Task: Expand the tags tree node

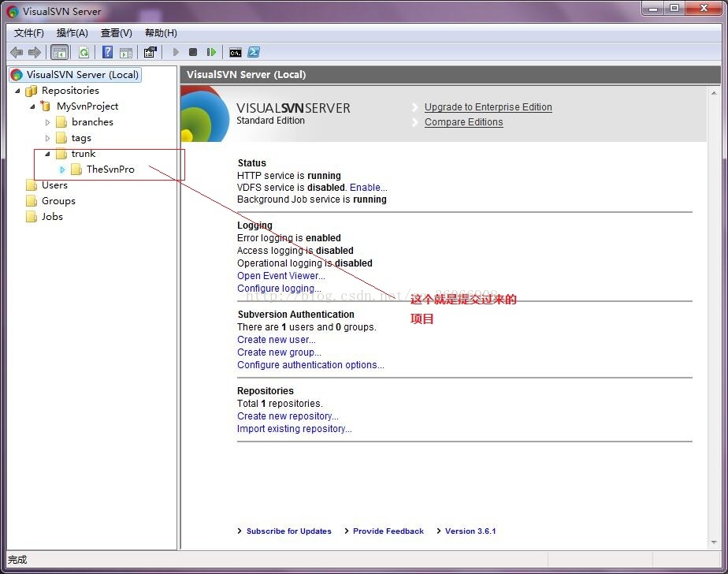Action: tap(47, 138)
